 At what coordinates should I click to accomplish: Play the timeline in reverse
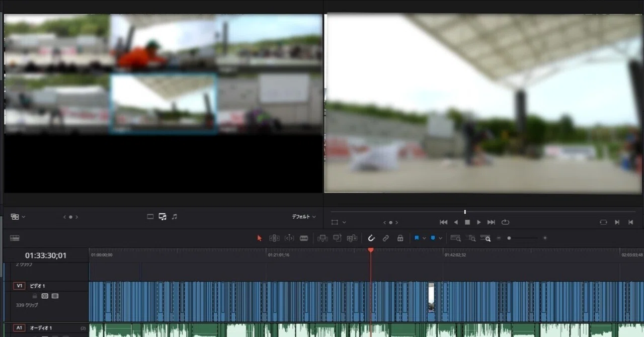(456, 222)
